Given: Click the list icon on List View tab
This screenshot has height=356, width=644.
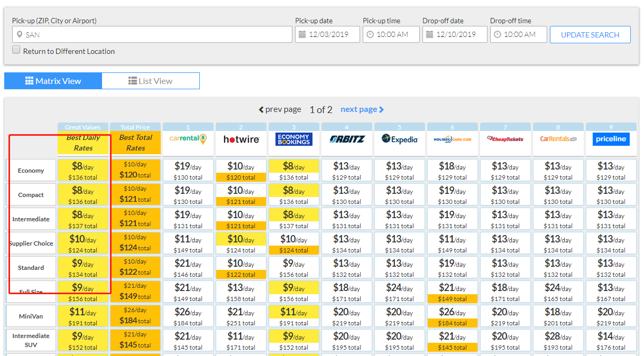Looking at the screenshot, I should pos(133,81).
